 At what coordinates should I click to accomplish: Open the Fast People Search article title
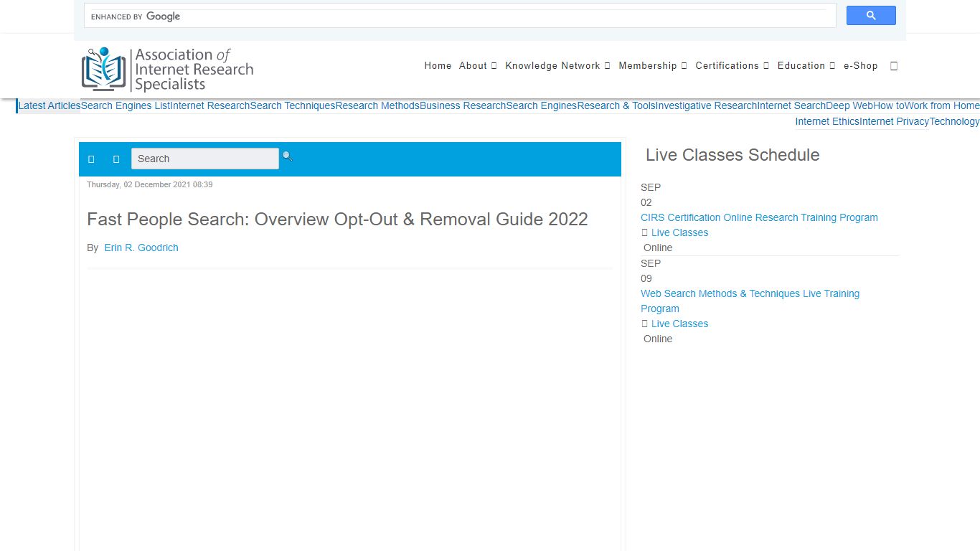point(337,219)
